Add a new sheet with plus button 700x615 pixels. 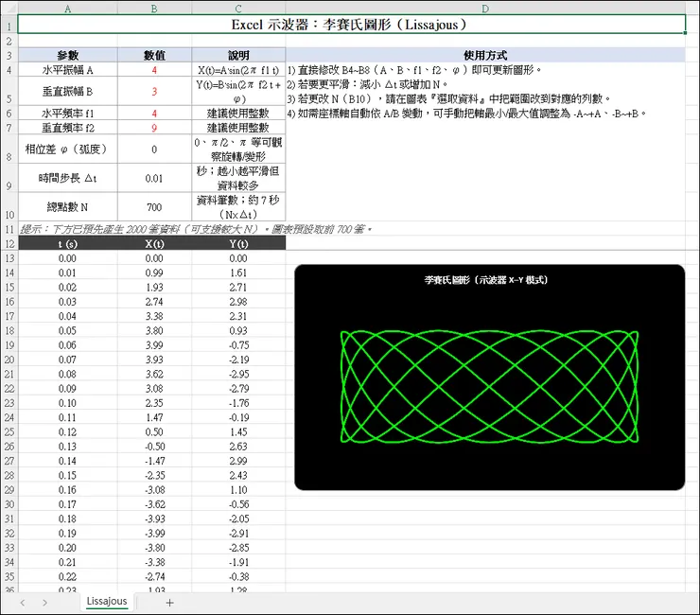[x=169, y=603]
